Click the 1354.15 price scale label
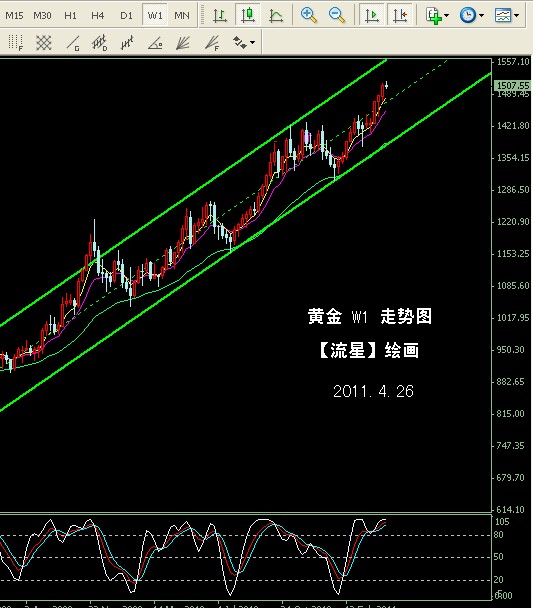Viewport: 533px width, 608px height. coord(513,158)
